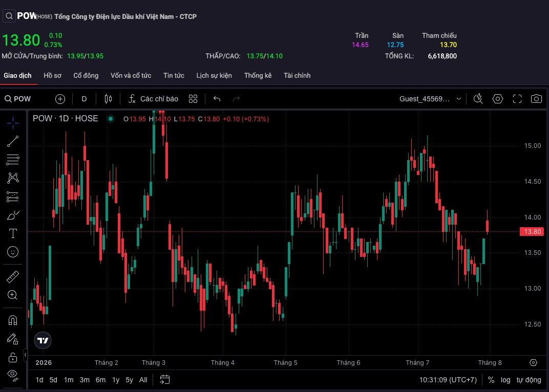Open the Các chỉ báo indicators button
Viewport: 549px width, 392px height.
[x=153, y=99]
